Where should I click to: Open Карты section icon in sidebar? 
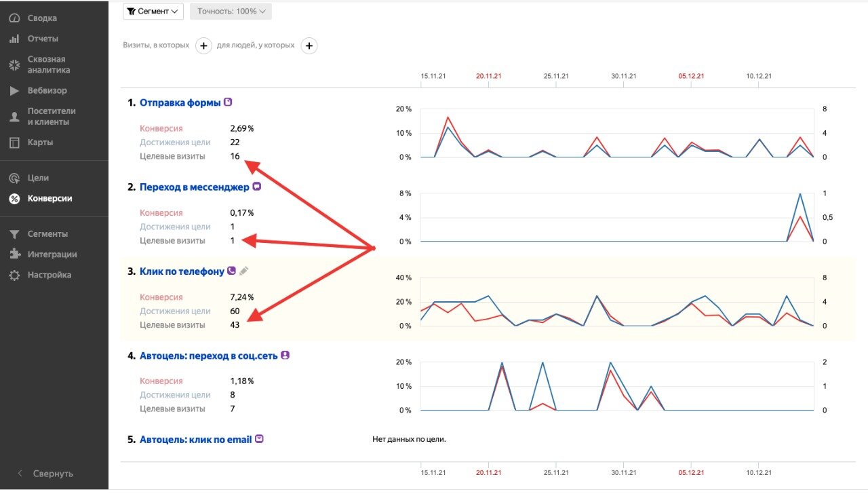coord(14,142)
